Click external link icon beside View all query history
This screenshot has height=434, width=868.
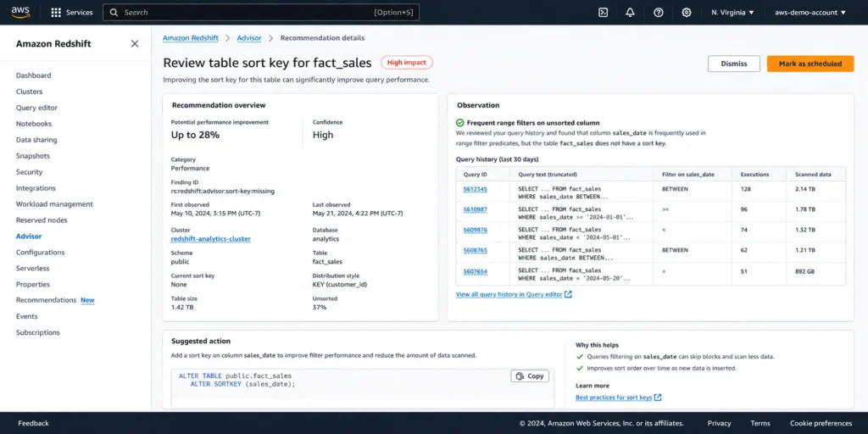pyautogui.click(x=568, y=294)
